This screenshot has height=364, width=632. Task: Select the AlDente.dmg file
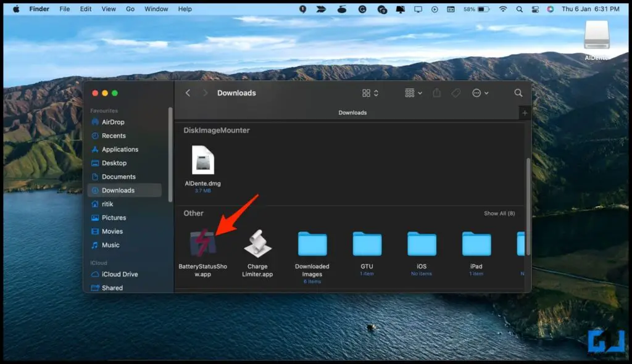click(202, 161)
